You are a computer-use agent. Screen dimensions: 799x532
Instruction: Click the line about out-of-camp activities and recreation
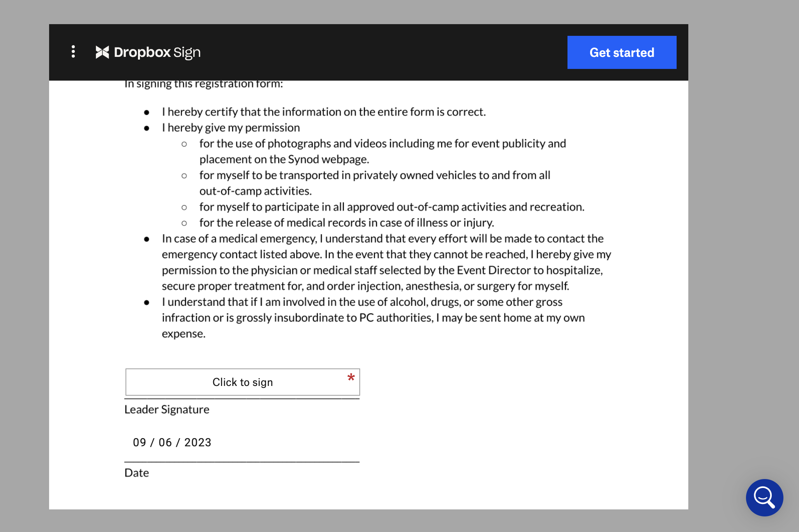click(x=392, y=207)
